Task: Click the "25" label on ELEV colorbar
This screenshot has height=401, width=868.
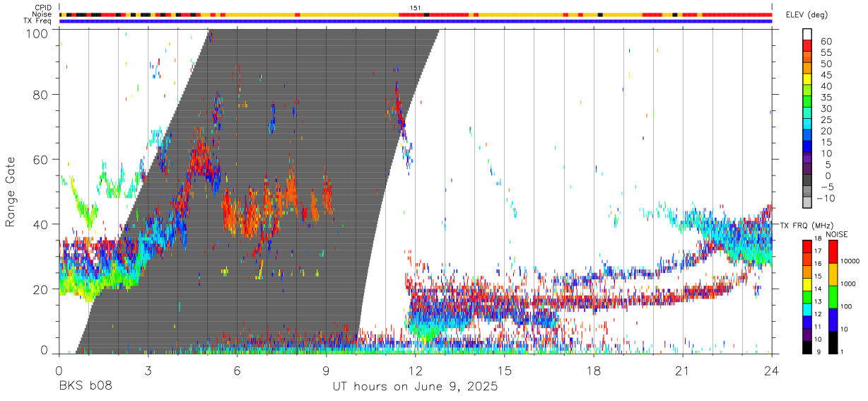Action: click(x=826, y=120)
